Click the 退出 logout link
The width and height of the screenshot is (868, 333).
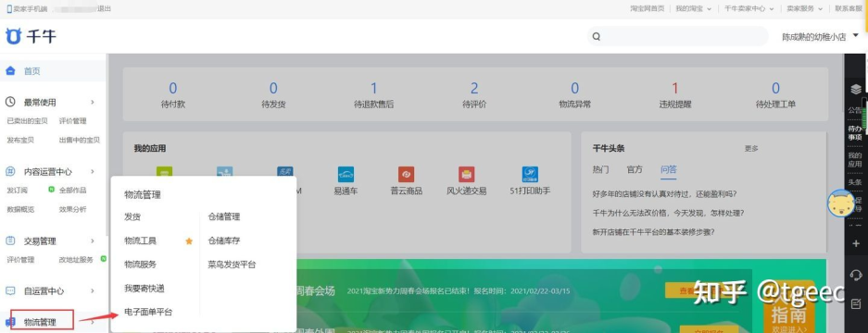point(104,9)
